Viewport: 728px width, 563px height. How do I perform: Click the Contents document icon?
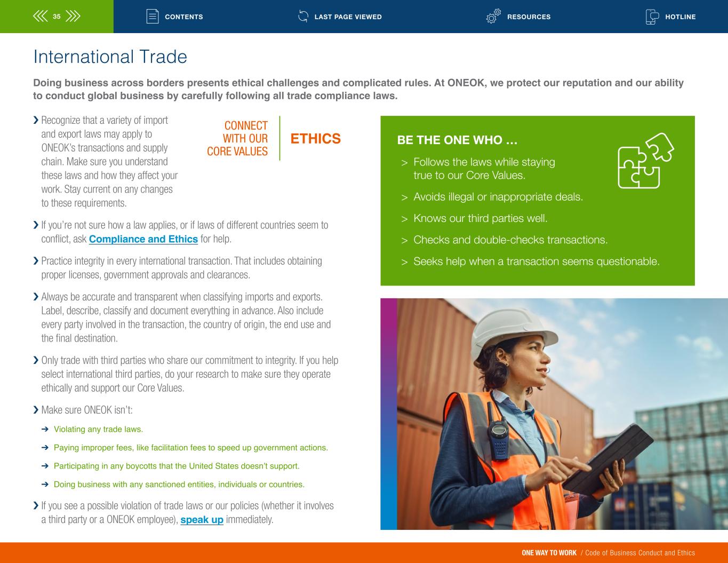click(153, 17)
